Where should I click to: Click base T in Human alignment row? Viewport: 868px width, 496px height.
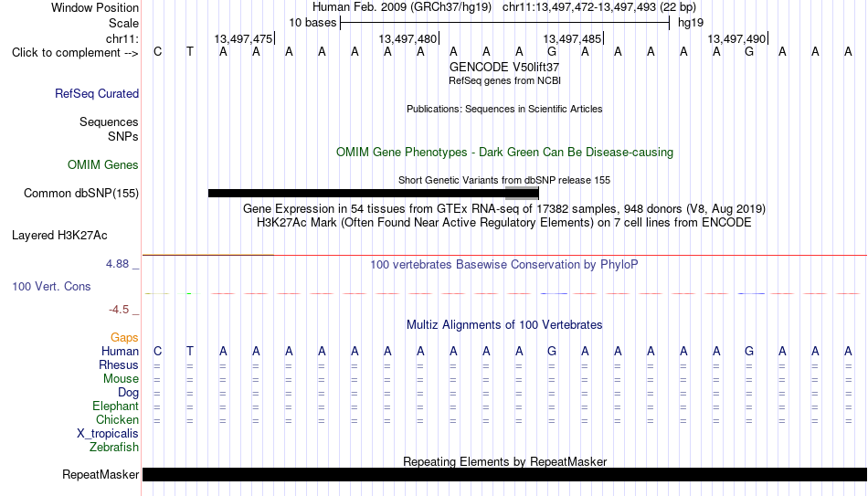[x=190, y=352]
